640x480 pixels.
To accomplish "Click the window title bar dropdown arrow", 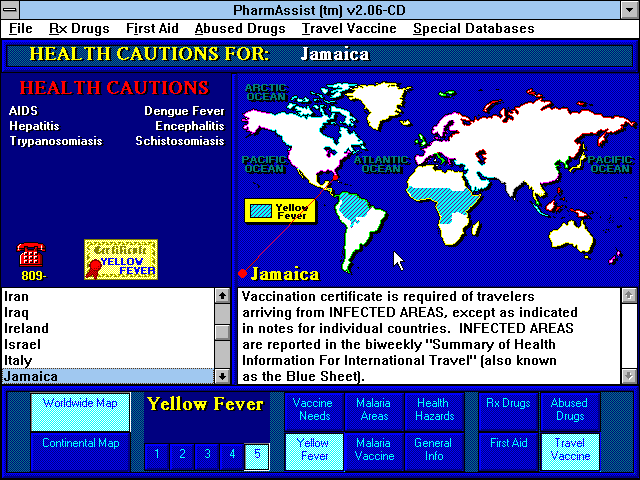I will (x=630, y=9).
